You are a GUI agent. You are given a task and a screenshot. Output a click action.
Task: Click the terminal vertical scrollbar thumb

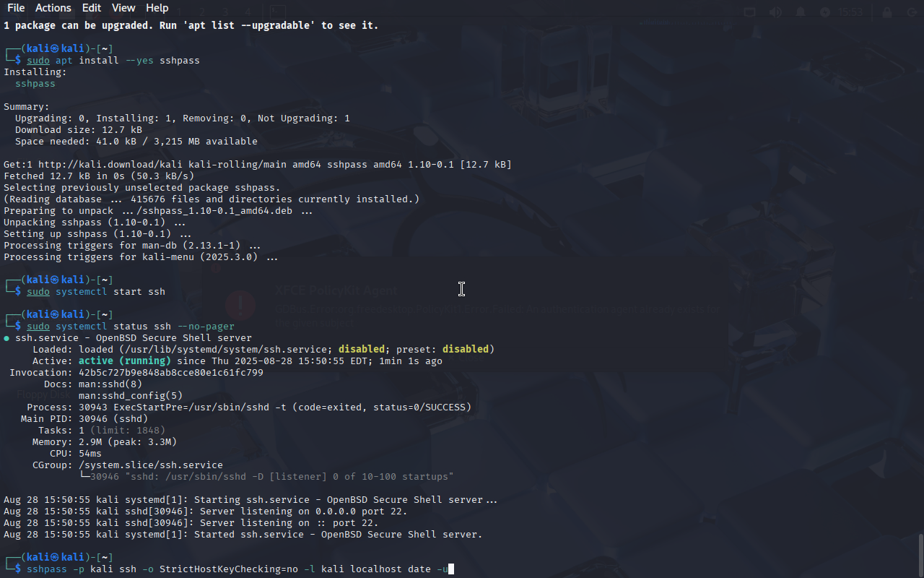point(920,555)
